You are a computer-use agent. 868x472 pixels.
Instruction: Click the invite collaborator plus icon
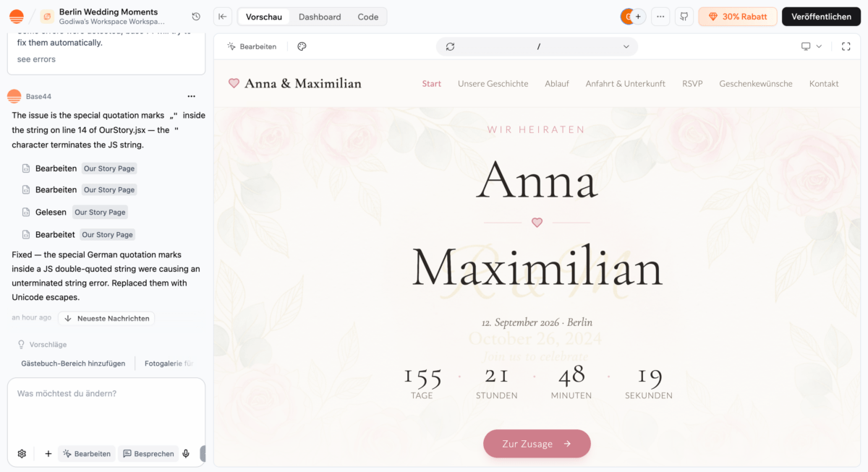[x=638, y=17]
